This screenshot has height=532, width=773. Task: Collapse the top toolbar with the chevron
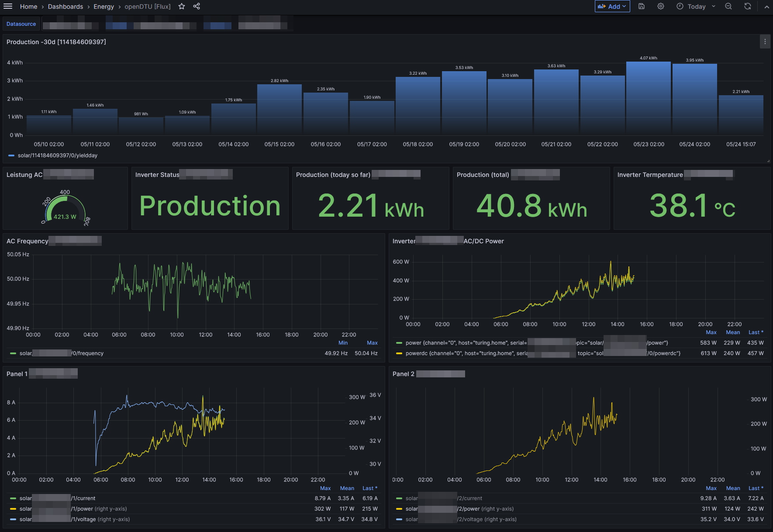point(766,7)
